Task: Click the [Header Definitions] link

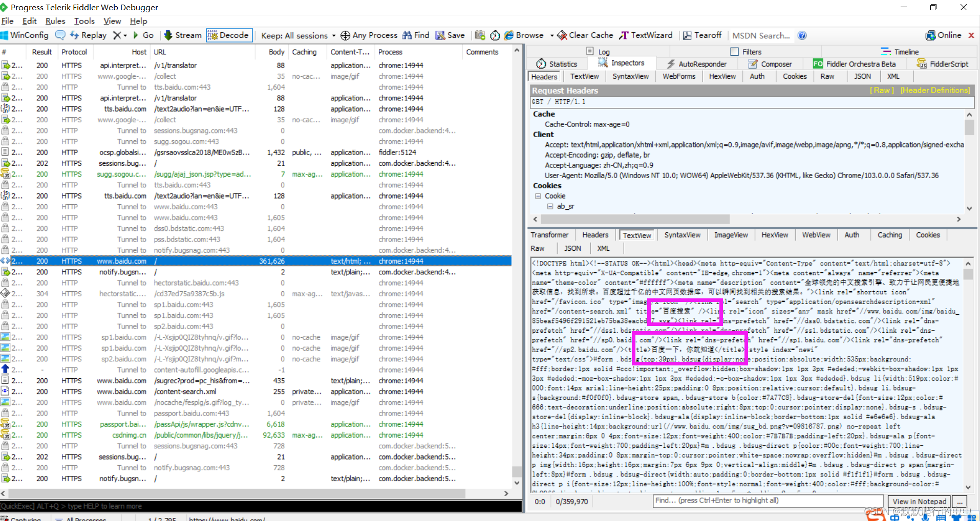Action: (935, 90)
